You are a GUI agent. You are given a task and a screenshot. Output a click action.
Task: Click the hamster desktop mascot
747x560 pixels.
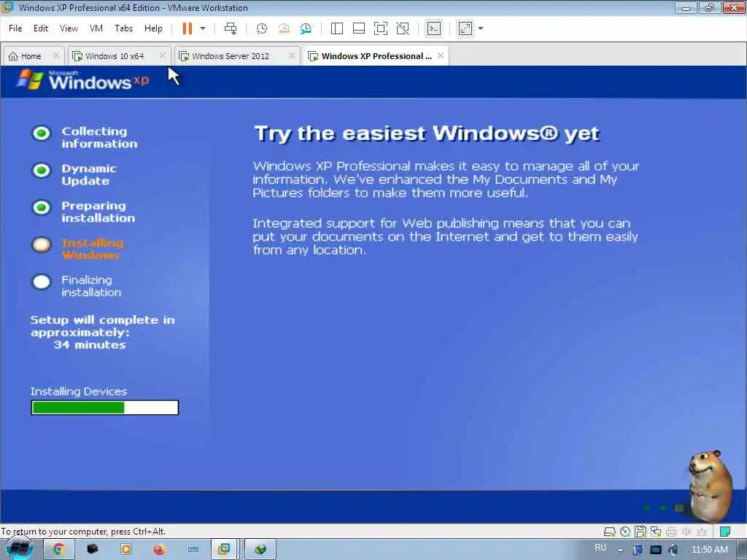[710, 486]
